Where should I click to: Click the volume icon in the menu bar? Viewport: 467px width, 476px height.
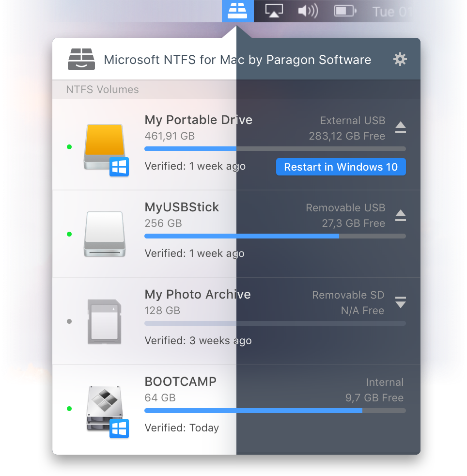(308, 11)
